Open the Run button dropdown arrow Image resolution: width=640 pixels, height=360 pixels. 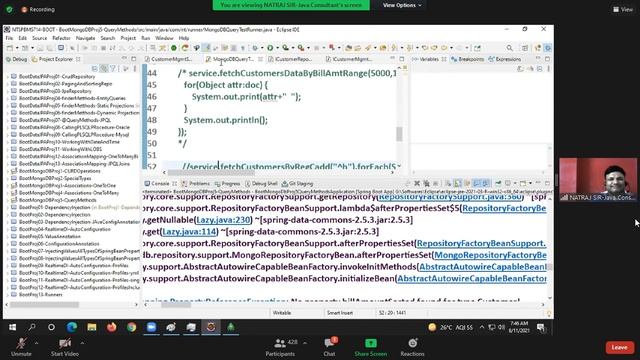pyautogui.click(x=277, y=48)
